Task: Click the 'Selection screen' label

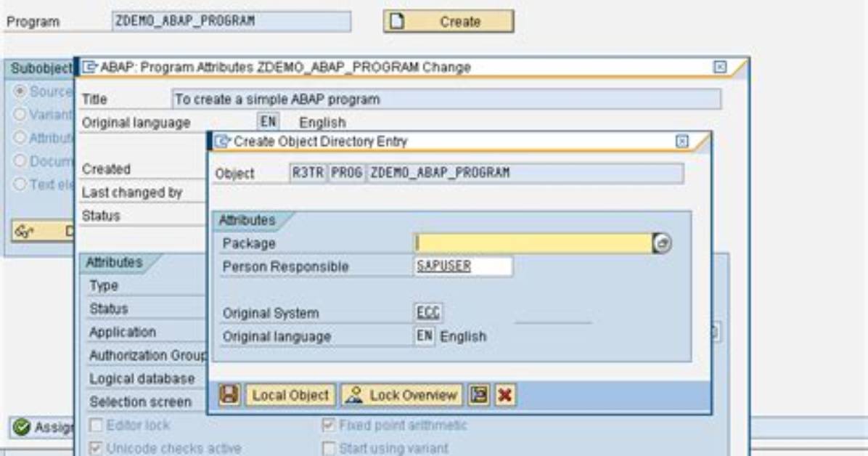Action: (141, 402)
